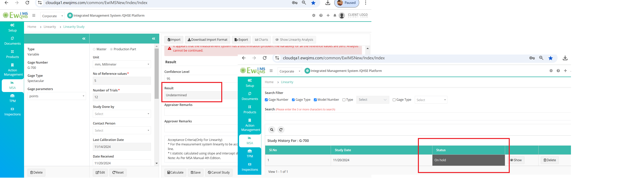The width and height of the screenshot is (644, 185).
Task: Bookmark star in the right browser window
Action: coord(550,58)
